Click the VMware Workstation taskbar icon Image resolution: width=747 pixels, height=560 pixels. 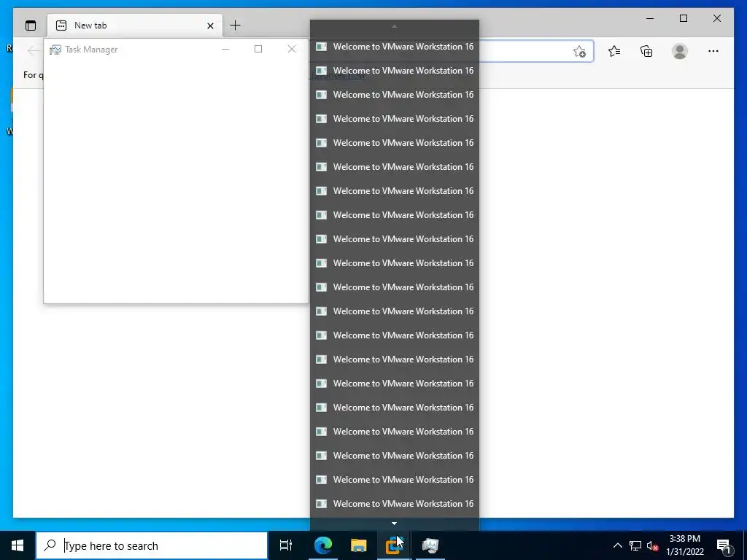(x=394, y=545)
